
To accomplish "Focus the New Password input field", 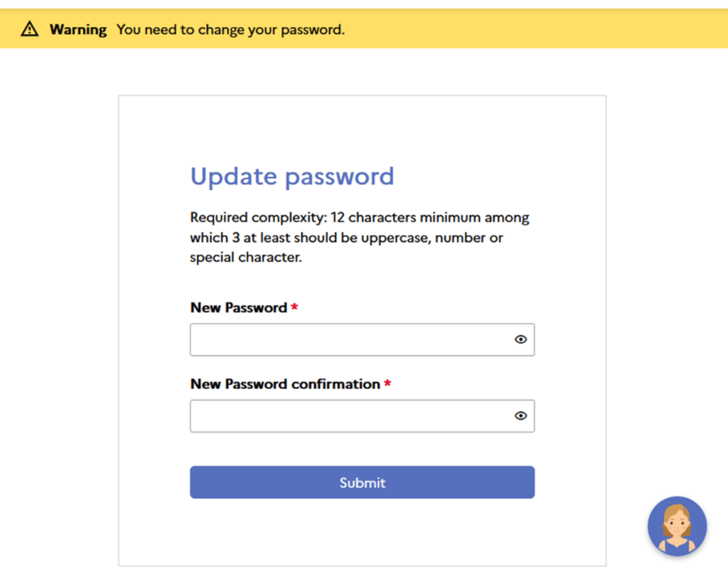I will [x=348, y=340].
